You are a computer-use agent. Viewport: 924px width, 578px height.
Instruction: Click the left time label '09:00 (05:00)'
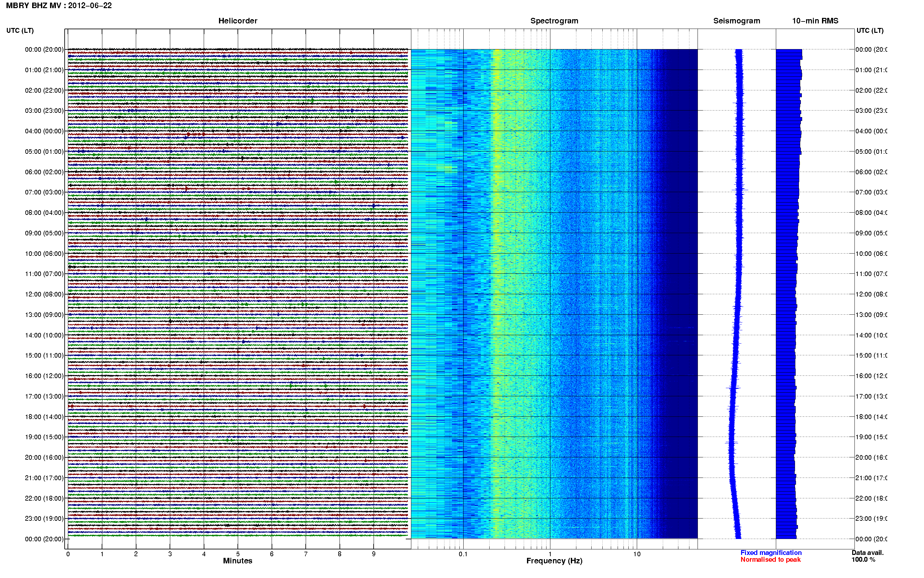44,233
